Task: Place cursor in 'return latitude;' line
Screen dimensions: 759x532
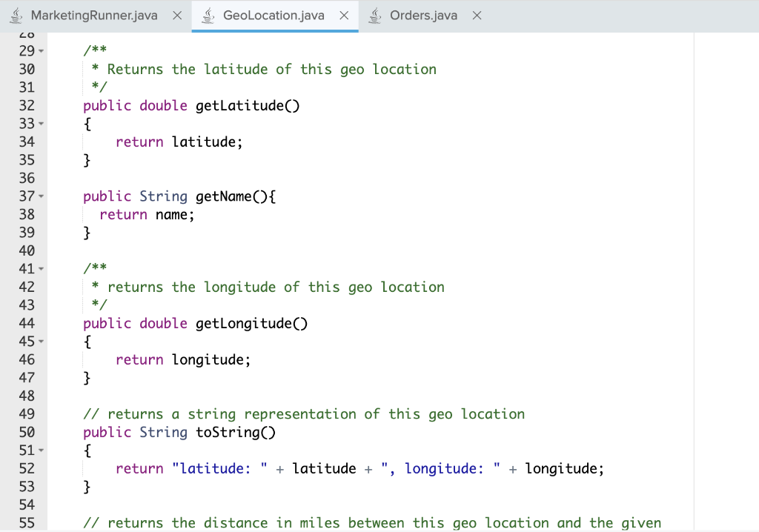Action: (x=179, y=142)
